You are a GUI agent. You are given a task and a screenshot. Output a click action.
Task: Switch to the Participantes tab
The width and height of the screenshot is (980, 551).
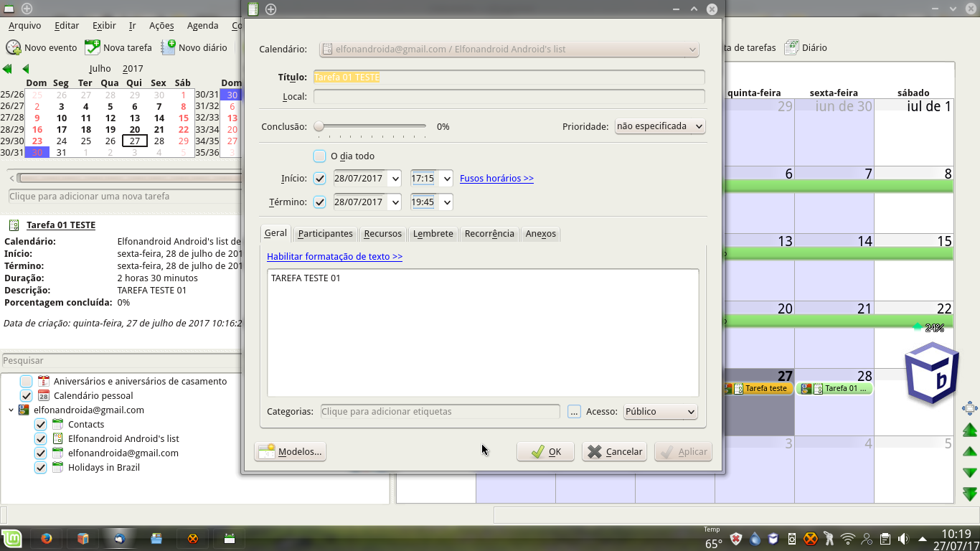[x=326, y=233]
